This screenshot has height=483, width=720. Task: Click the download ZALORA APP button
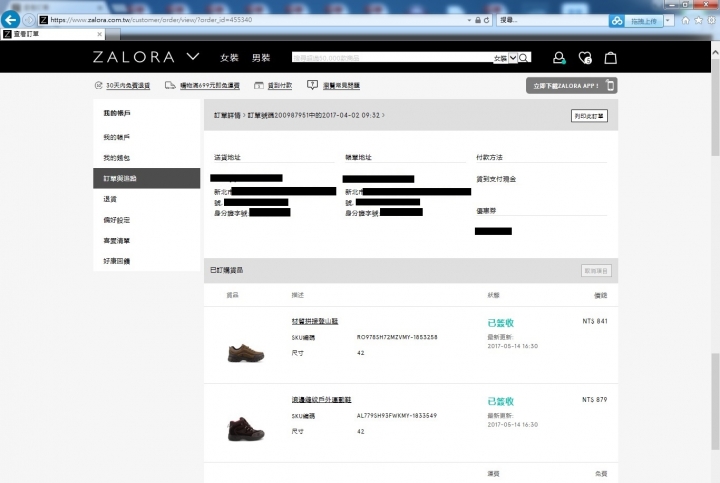571,85
